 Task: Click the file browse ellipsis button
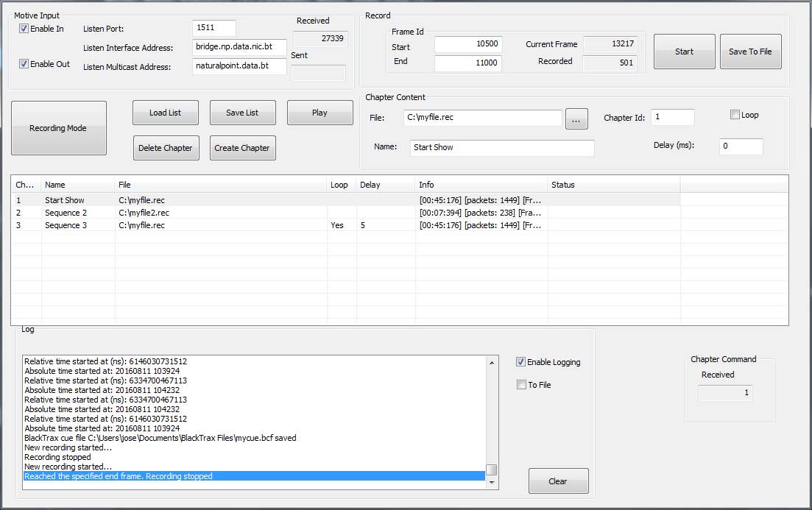(x=576, y=118)
